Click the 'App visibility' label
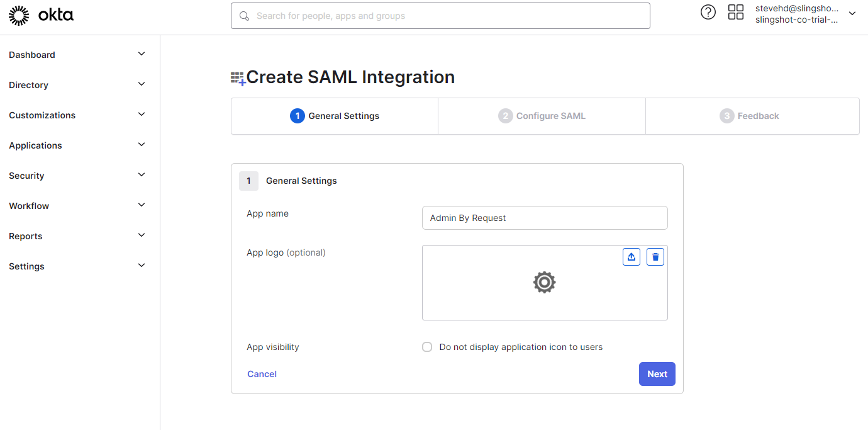Image resolution: width=868 pixels, height=430 pixels. pos(273,347)
